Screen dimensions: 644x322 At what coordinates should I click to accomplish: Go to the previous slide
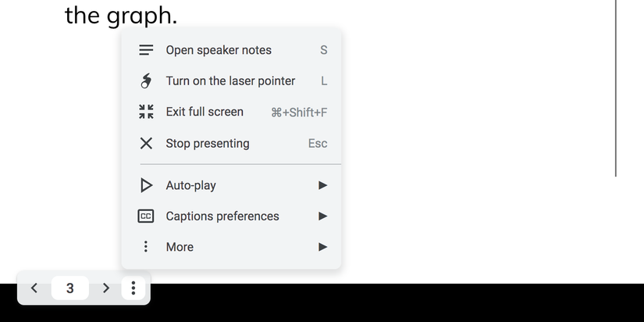pyautogui.click(x=34, y=288)
